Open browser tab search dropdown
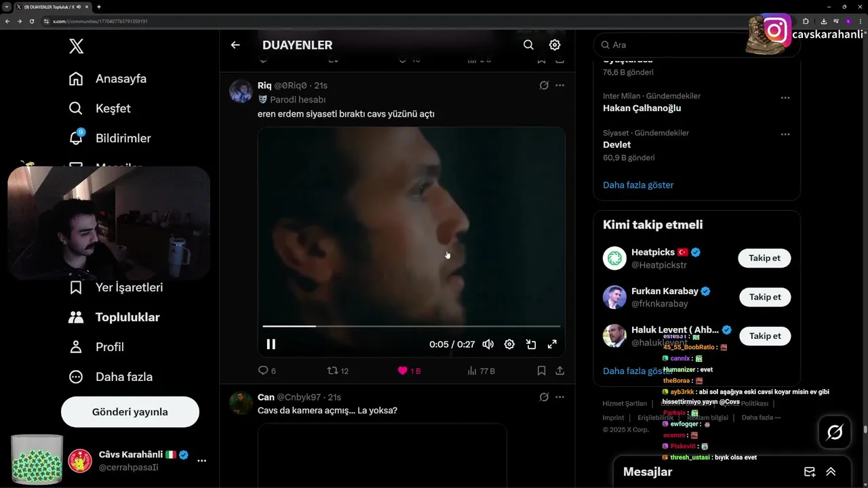Screen dimensions: 868x488 coord(6,7)
